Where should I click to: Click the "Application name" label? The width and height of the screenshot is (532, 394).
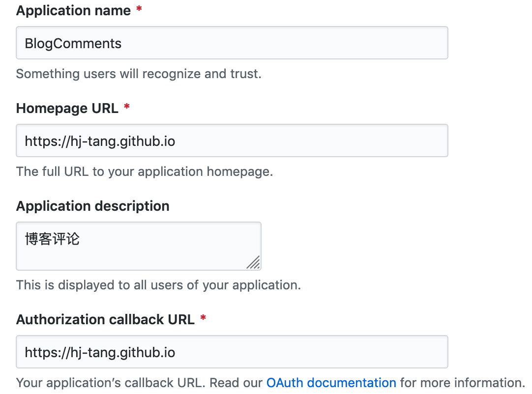tap(73, 11)
